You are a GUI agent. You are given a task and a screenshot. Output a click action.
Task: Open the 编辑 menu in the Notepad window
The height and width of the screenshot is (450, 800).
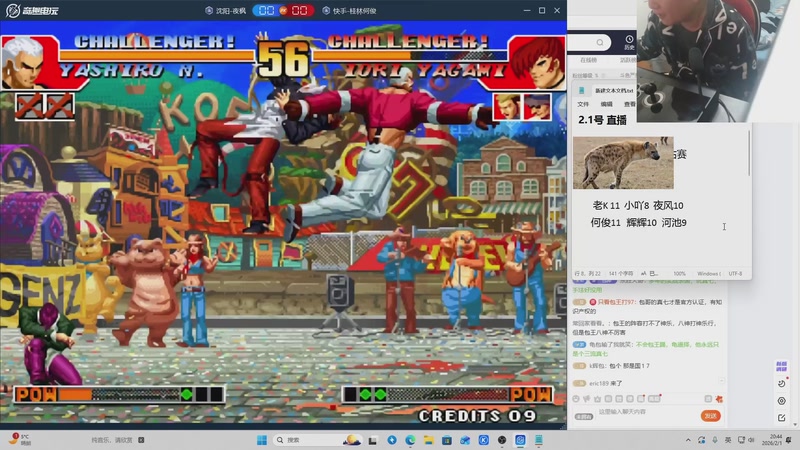coord(607,104)
